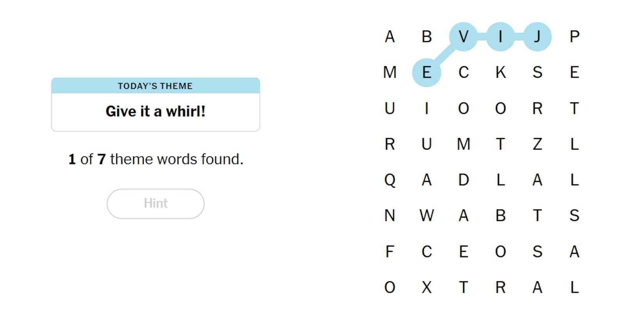The height and width of the screenshot is (322, 644).
Task: Tap the highlighted letter I
Action: tap(500, 37)
